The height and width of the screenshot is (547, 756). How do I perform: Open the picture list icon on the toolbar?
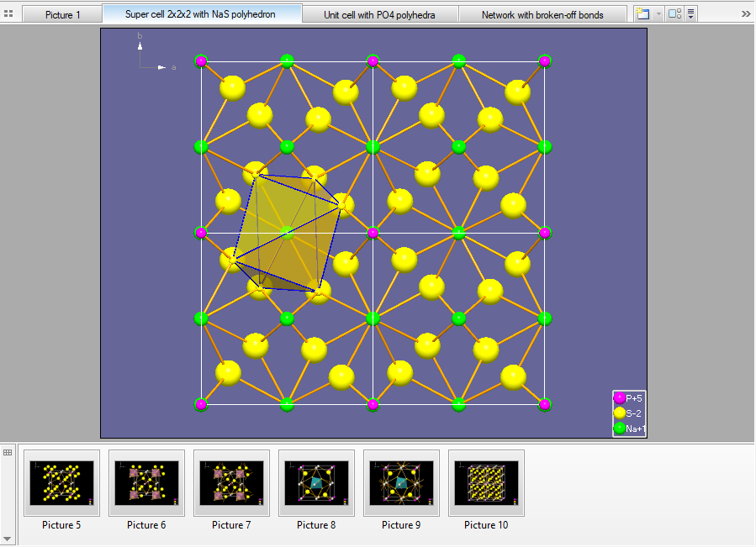click(x=690, y=11)
